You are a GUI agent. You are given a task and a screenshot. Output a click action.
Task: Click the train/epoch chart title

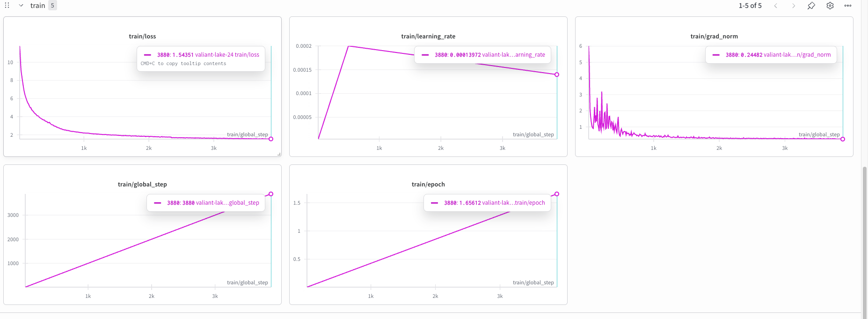(x=428, y=184)
